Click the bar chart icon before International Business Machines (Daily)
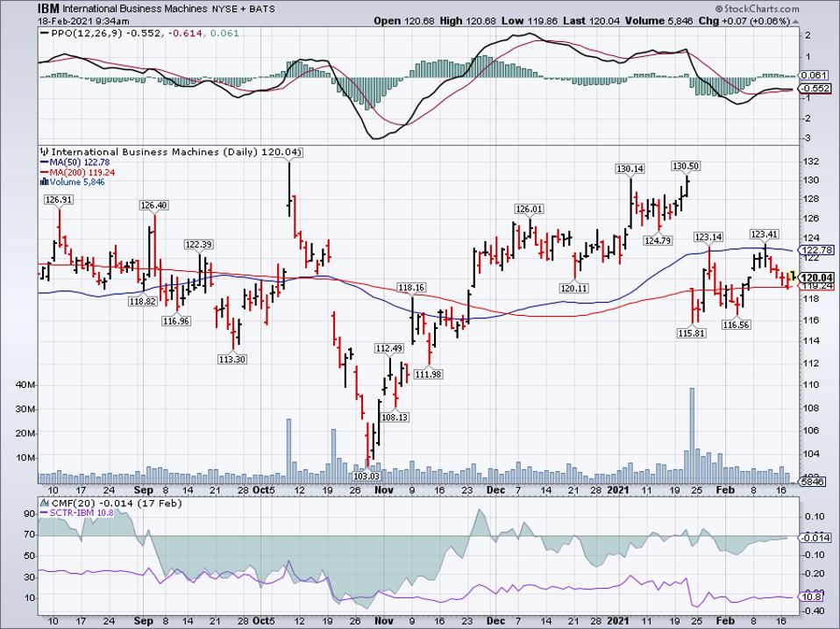This screenshot has width=840, height=629. click(x=45, y=152)
